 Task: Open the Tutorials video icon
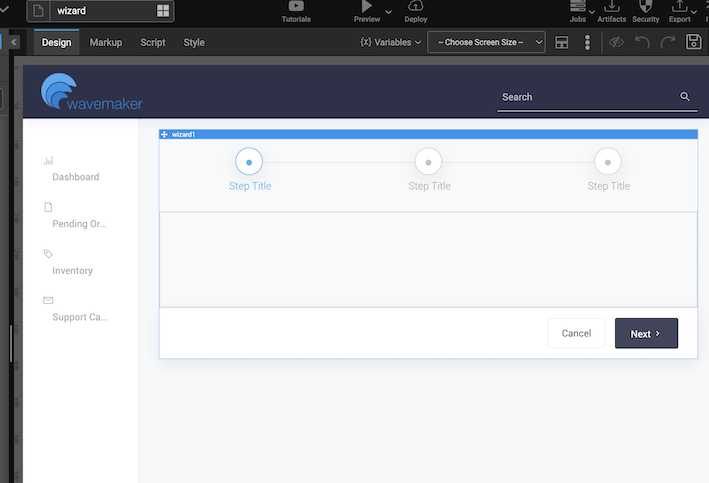(x=296, y=7)
